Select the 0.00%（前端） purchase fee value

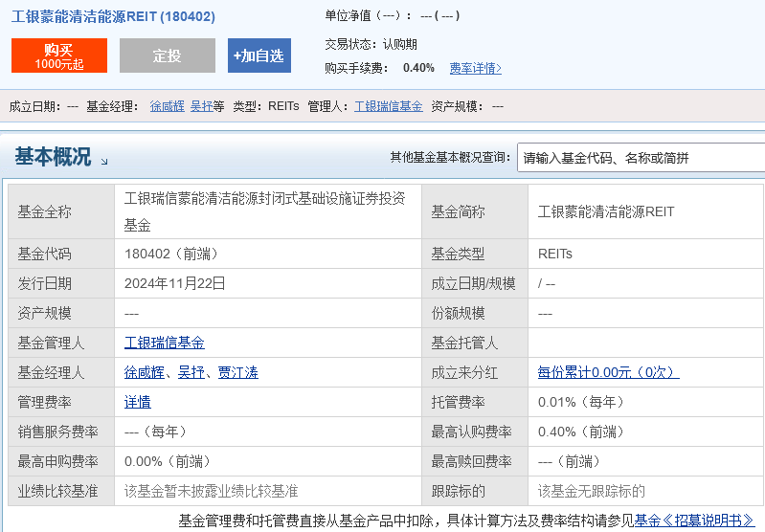point(168,462)
